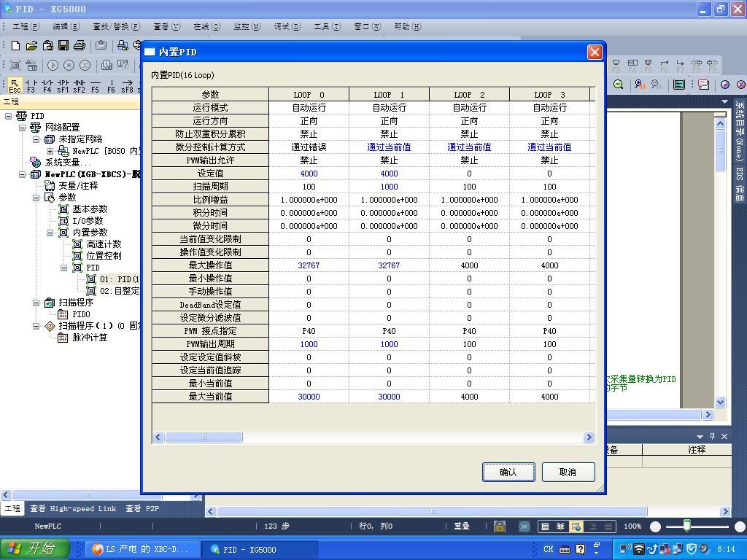Click the 取消 button
The width and height of the screenshot is (747, 560).
568,472
